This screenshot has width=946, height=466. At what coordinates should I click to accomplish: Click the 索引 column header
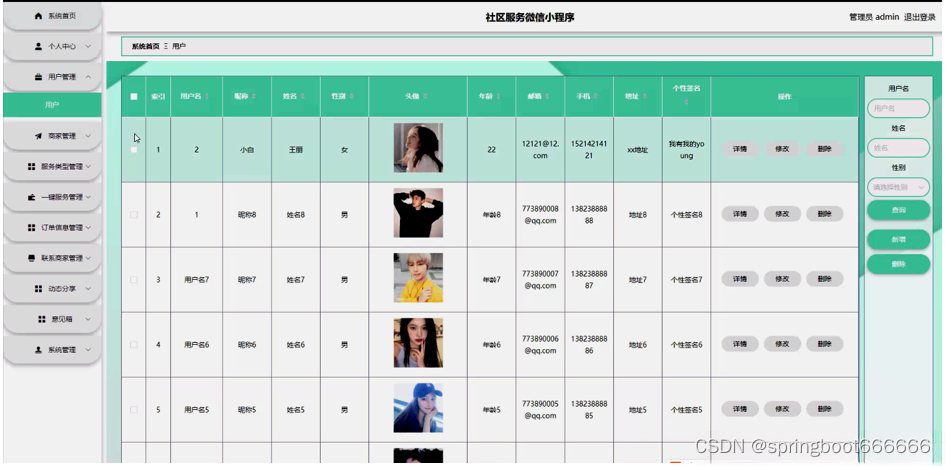coord(158,97)
